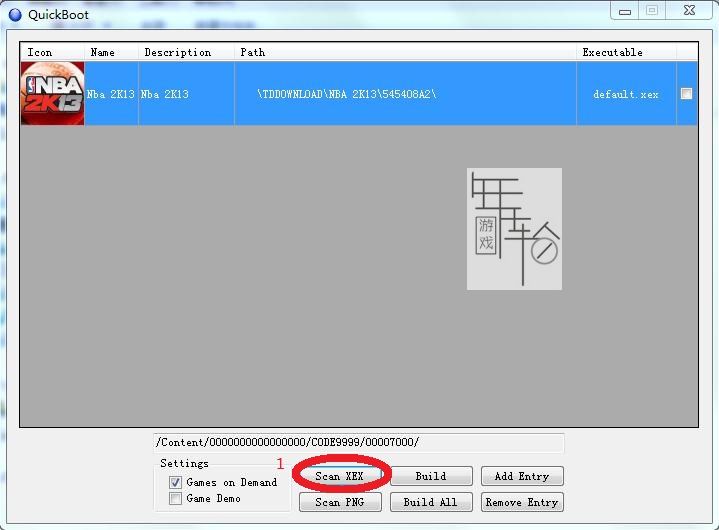
Task: Select the Nba 2K13 description cell
Action: coord(187,94)
